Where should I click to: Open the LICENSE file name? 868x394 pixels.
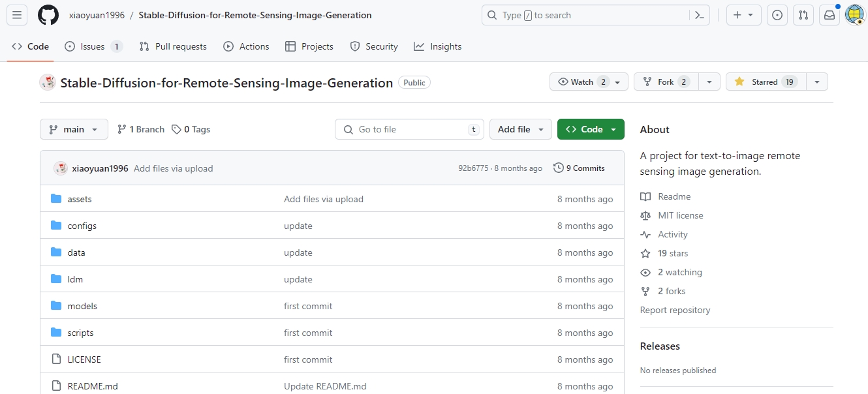(x=84, y=359)
